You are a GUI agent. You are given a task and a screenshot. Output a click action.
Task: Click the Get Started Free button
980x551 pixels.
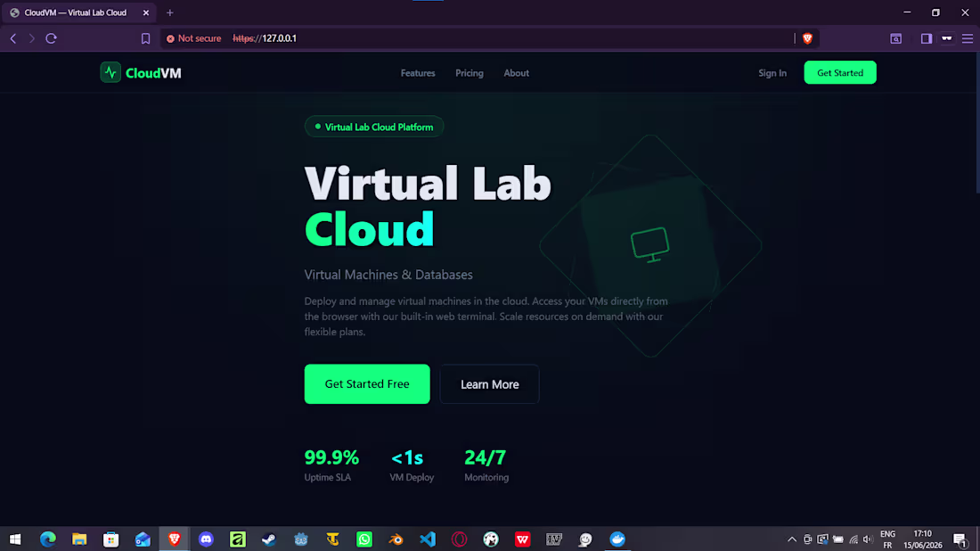coord(367,384)
